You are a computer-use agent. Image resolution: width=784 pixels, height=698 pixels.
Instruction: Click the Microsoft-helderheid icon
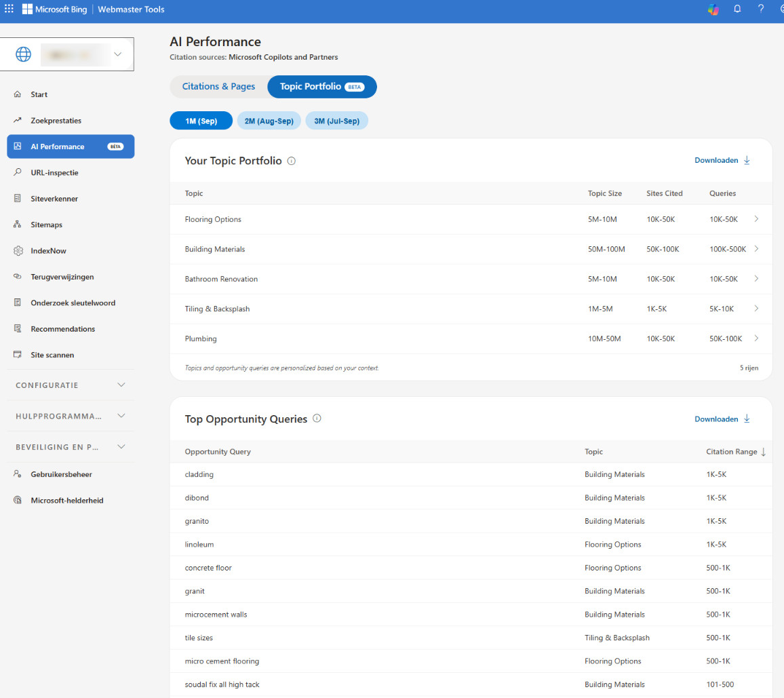pyautogui.click(x=18, y=500)
